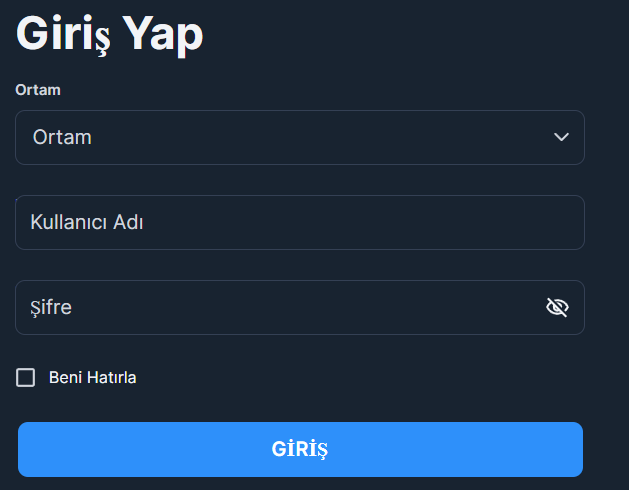Focus the Şifre password field
Image resolution: width=629 pixels, height=490 pixels.
tap(300, 307)
